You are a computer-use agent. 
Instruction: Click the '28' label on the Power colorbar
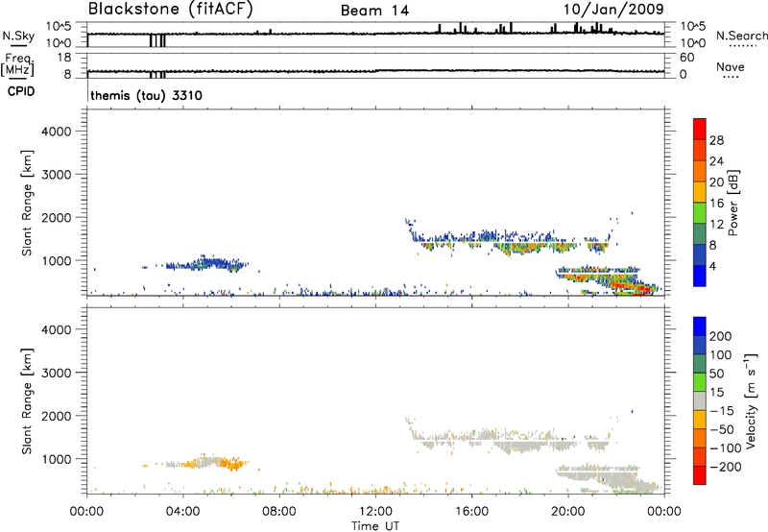click(716, 140)
